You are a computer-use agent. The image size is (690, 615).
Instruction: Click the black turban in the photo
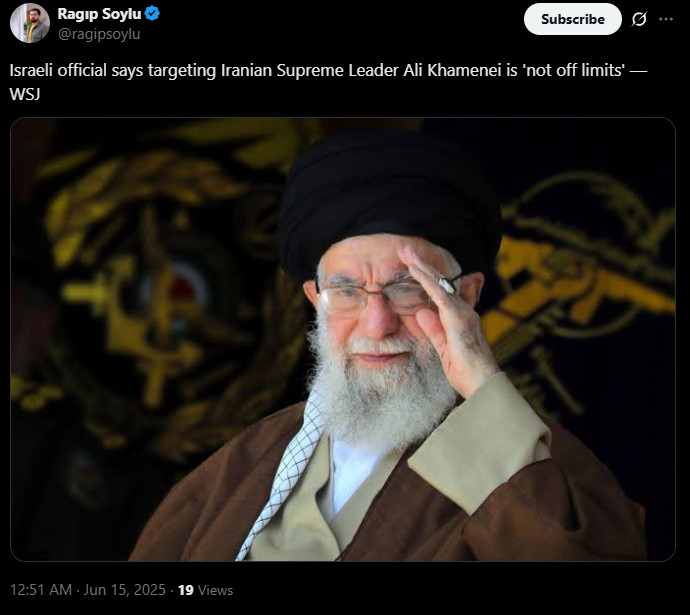click(x=389, y=201)
